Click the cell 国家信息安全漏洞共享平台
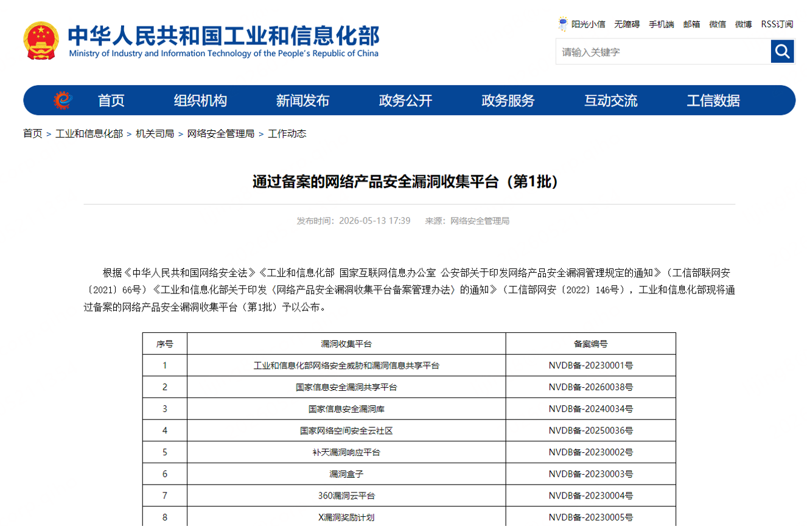 [x=346, y=387]
